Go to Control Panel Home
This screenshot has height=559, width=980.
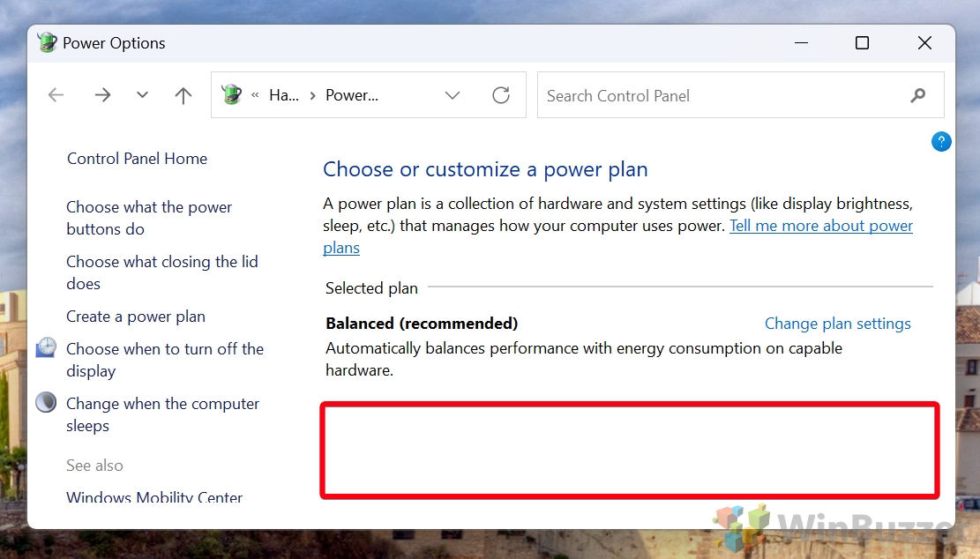pyautogui.click(x=137, y=159)
